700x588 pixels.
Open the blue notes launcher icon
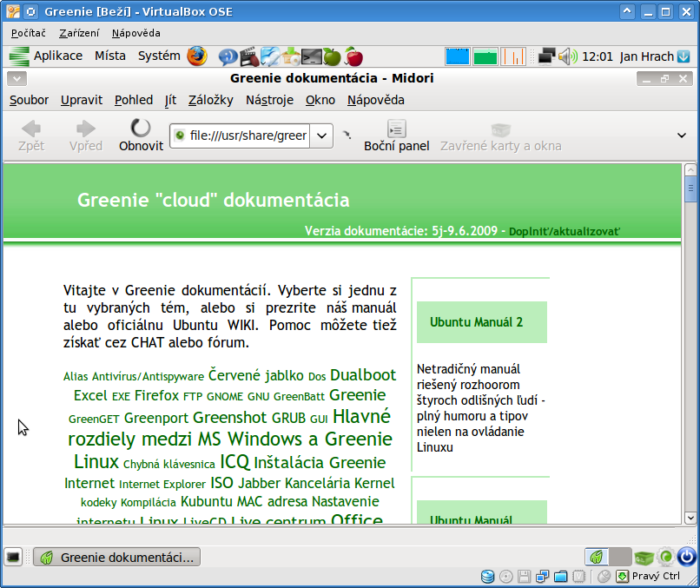click(270, 56)
